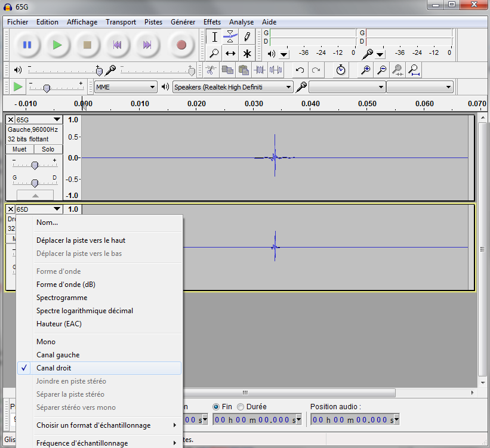Select the Durée radio button

point(241,407)
